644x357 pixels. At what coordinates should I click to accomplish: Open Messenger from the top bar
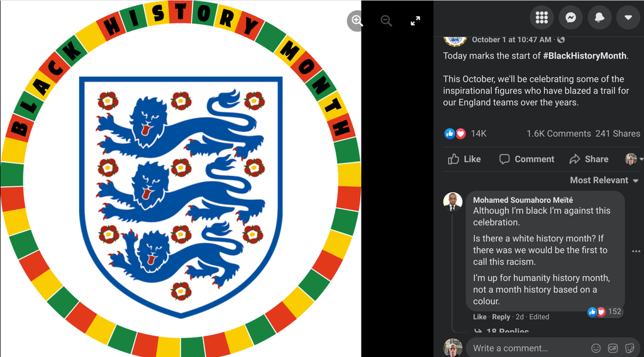coord(570,18)
